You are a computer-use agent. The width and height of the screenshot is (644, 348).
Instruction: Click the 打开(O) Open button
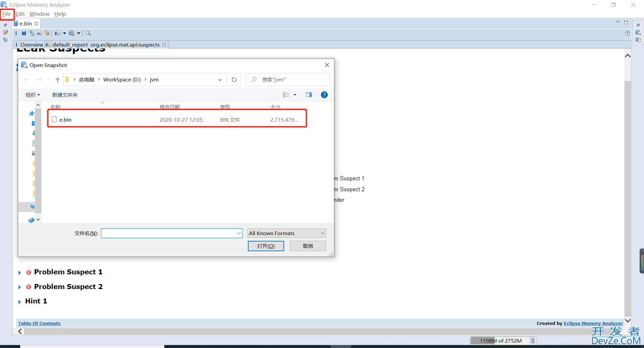click(266, 246)
